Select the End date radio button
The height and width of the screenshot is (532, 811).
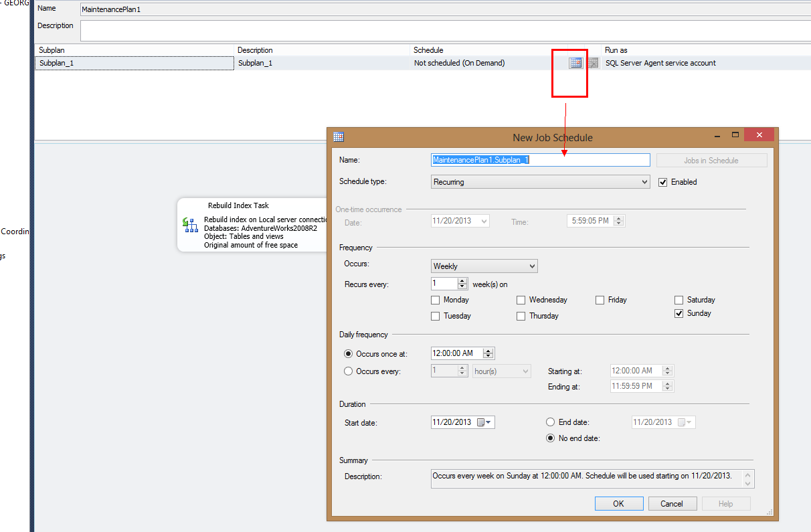tap(550, 422)
